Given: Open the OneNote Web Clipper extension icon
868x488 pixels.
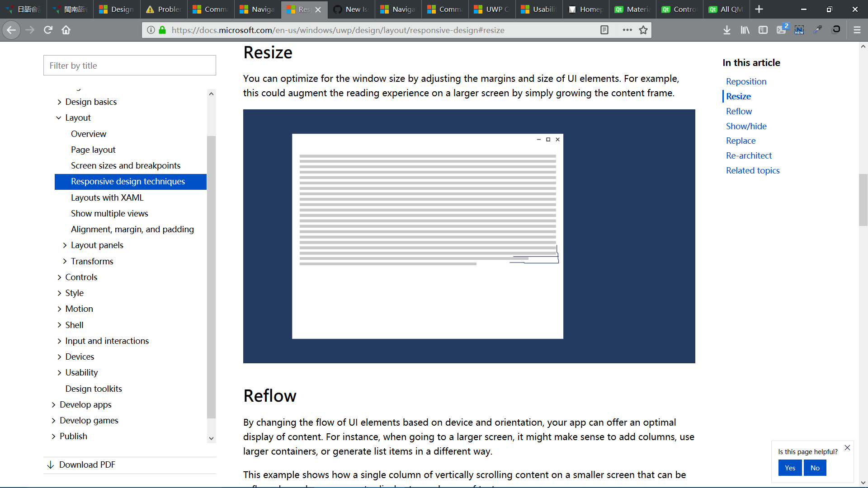Looking at the screenshot, I should pos(800,30).
